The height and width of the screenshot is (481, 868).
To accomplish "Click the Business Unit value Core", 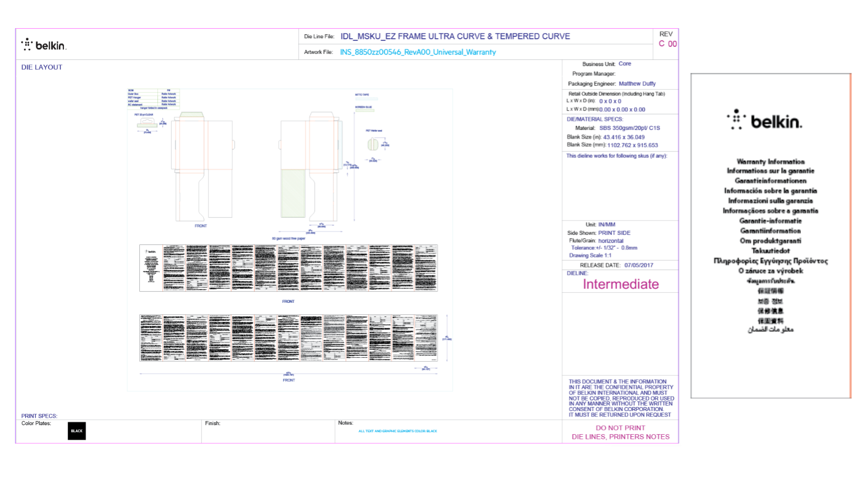I will click(x=625, y=64).
